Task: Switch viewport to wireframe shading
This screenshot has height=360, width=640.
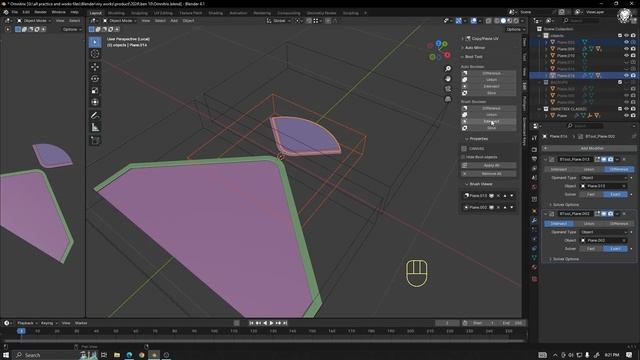Action: (497, 21)
